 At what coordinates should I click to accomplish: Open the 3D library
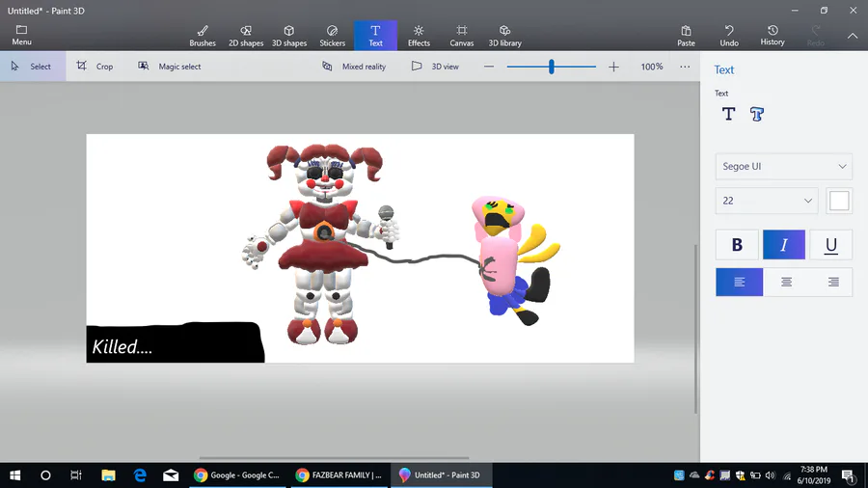(x=504, y=36)
